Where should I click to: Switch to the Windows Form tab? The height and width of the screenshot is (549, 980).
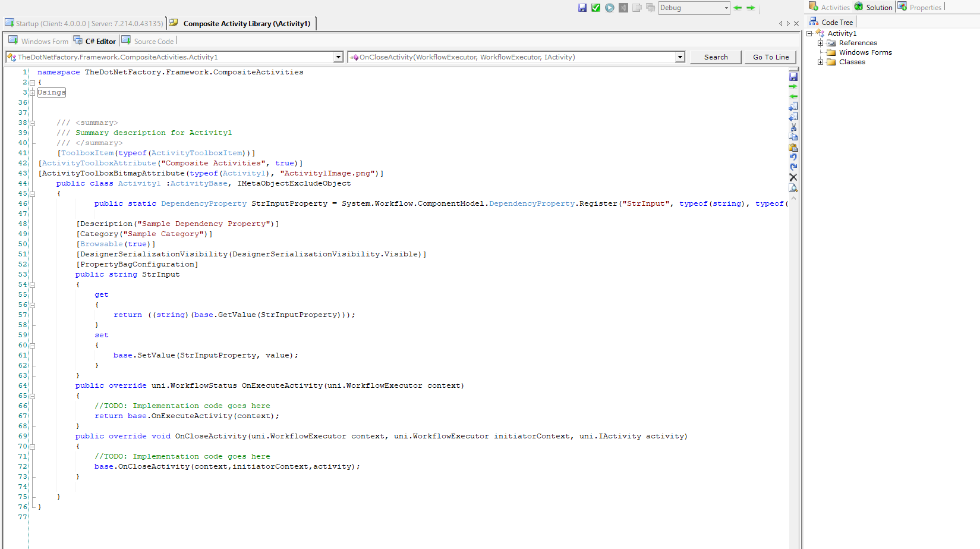[39, 41]
